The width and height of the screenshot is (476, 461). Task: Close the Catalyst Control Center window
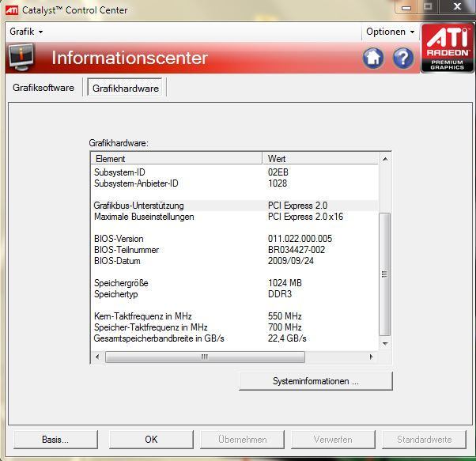coord(457,6)
